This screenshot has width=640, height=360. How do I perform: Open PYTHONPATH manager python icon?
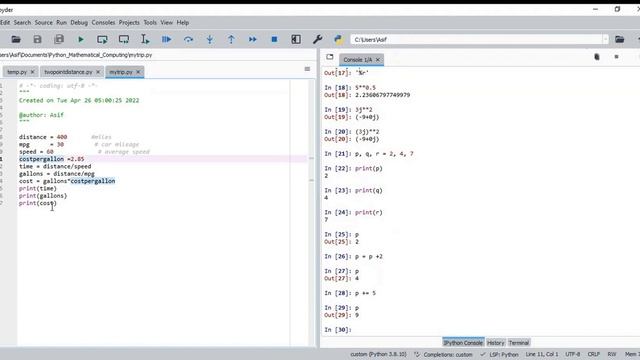[x=338, y=40]
